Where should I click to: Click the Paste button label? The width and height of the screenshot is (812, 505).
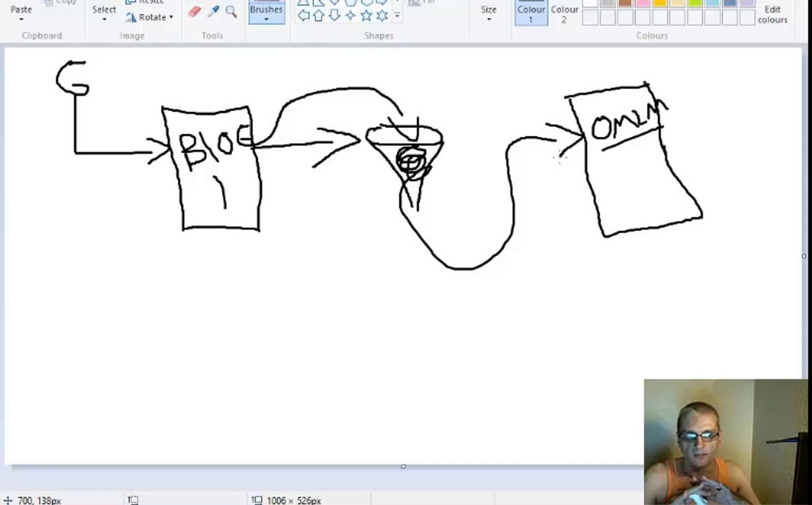click(21, 9)
